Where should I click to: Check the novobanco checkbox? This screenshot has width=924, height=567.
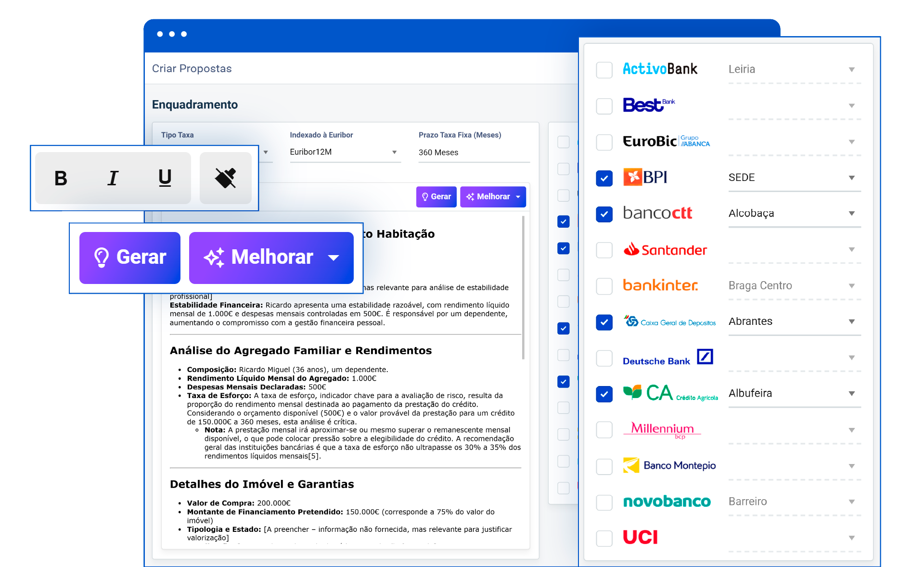point(604,502)
